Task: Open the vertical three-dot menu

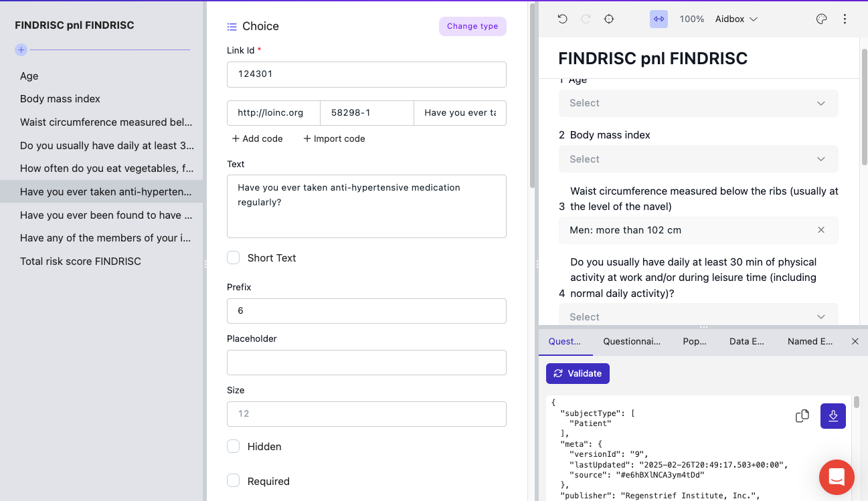Action: pyautogui.click(x=845, y=19)
